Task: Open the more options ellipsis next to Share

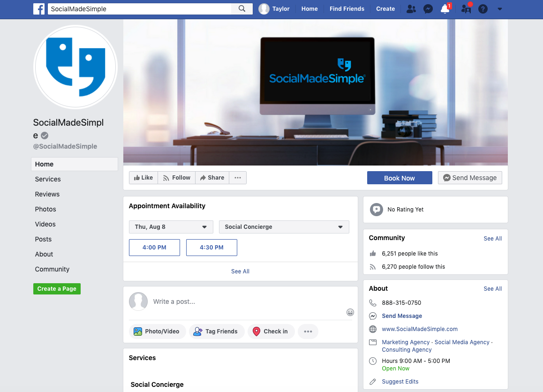Action: coord(238,178)
